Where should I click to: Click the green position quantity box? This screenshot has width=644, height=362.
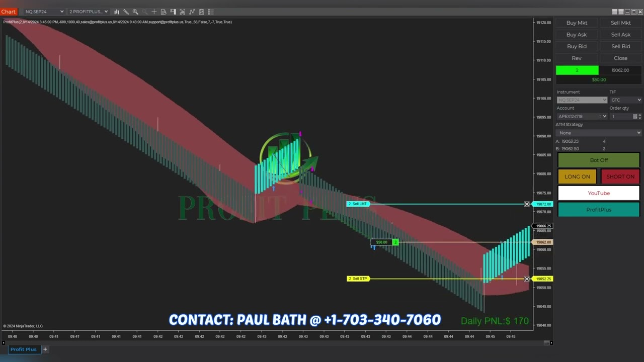pos(577,70)
